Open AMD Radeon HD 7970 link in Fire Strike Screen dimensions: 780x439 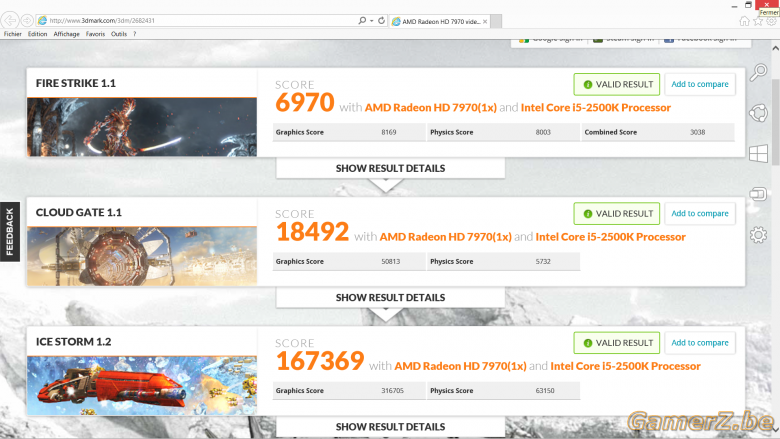pos(431,108)
